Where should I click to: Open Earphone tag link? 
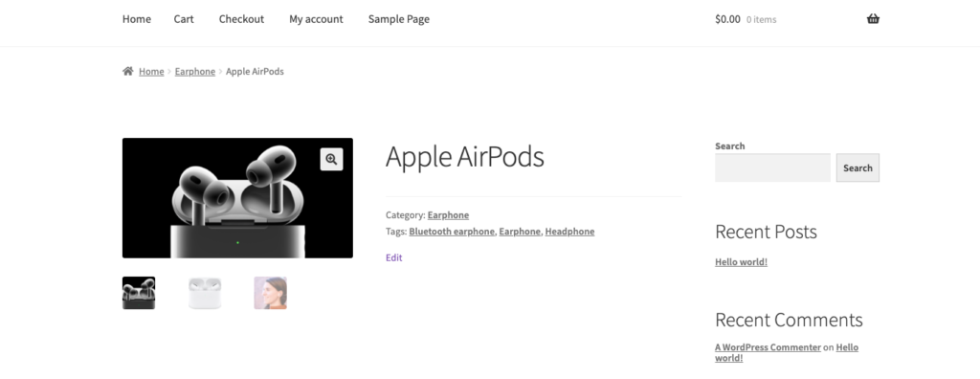click(520, 232)
